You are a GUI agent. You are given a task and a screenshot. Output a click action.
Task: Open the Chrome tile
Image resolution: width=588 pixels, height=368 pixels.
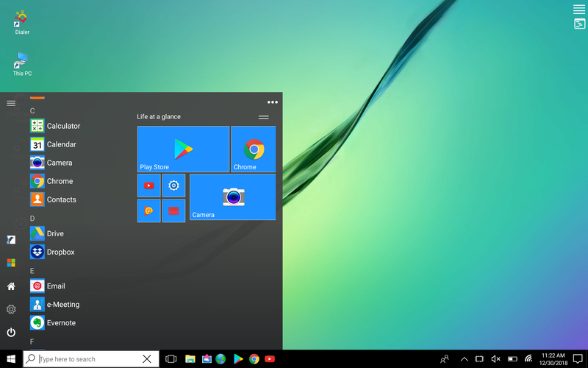(254, 149)
